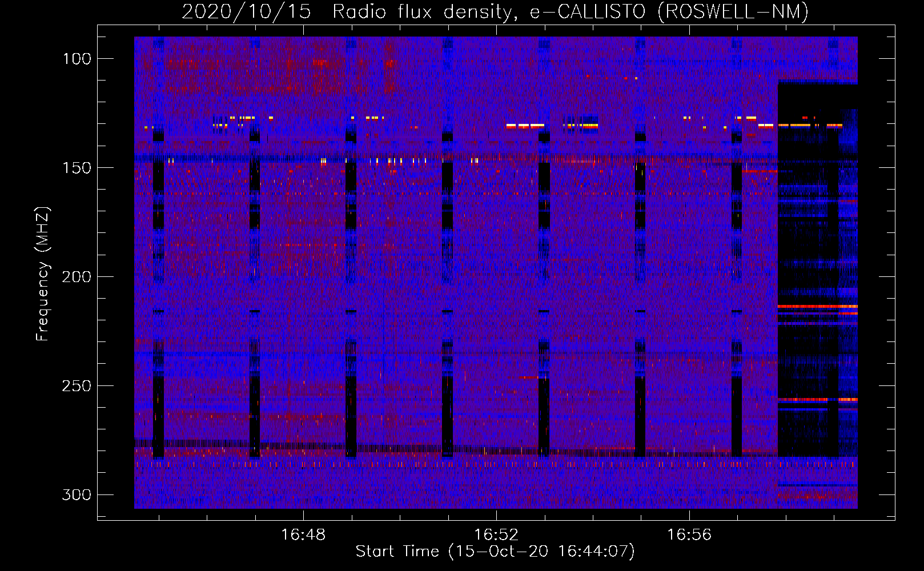Click the '200' frequency tick label

77,277
